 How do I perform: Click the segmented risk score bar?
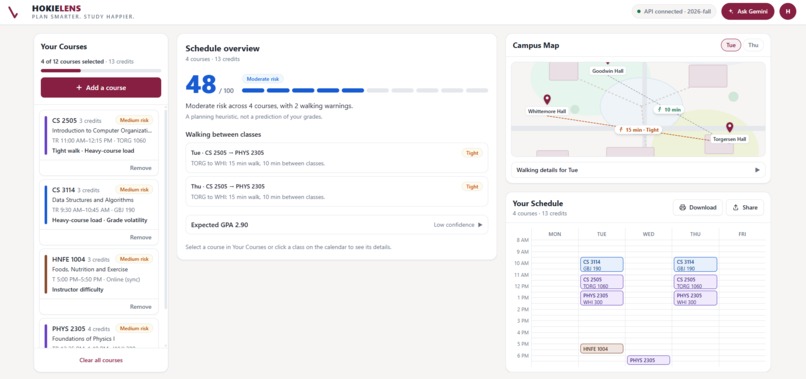click(x=365, y=91)
